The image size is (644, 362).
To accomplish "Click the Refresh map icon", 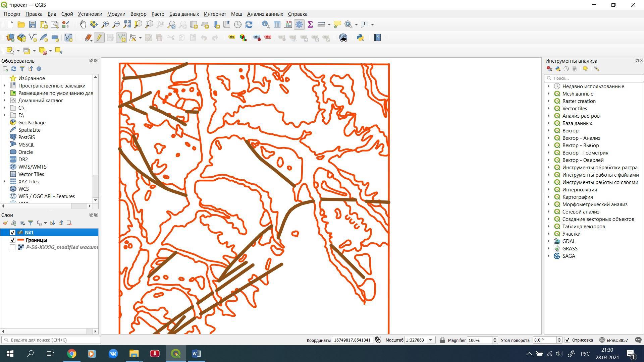I will click(249, 24).
